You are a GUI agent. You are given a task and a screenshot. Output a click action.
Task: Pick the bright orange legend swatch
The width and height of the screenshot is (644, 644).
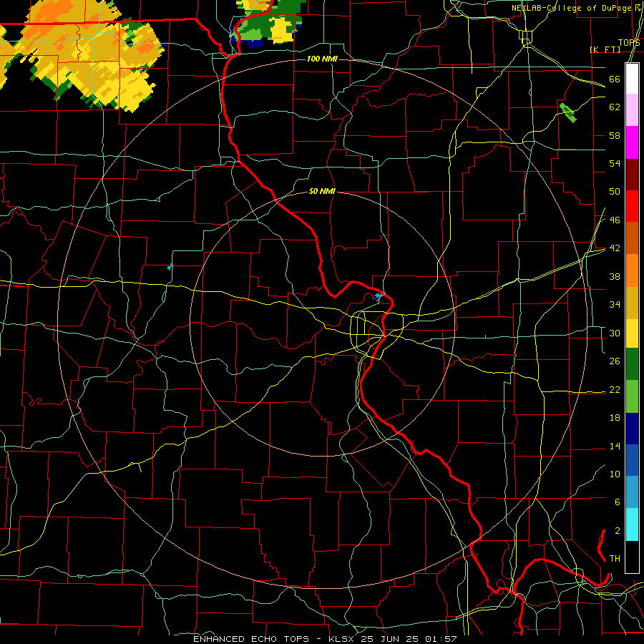632,270
